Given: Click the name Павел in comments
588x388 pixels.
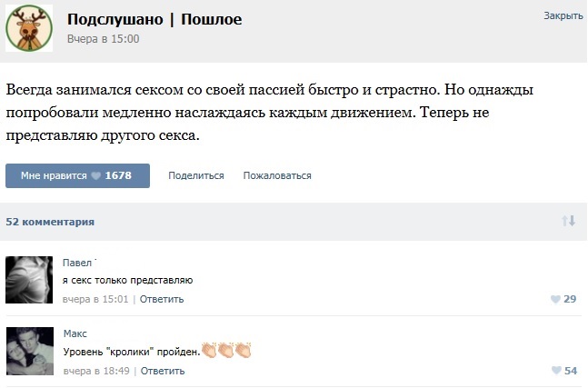Looking at the screenshot, I should coord(78,262).
